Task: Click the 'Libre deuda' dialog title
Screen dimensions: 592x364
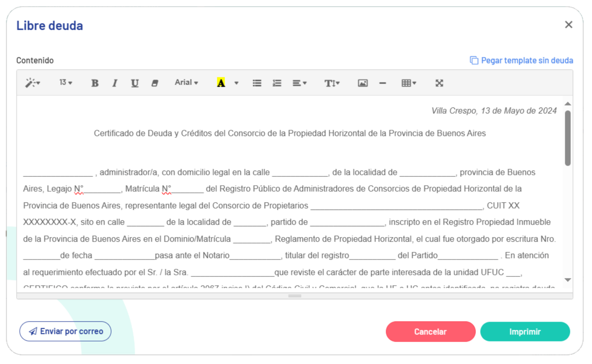Action: tap(49, 25)
